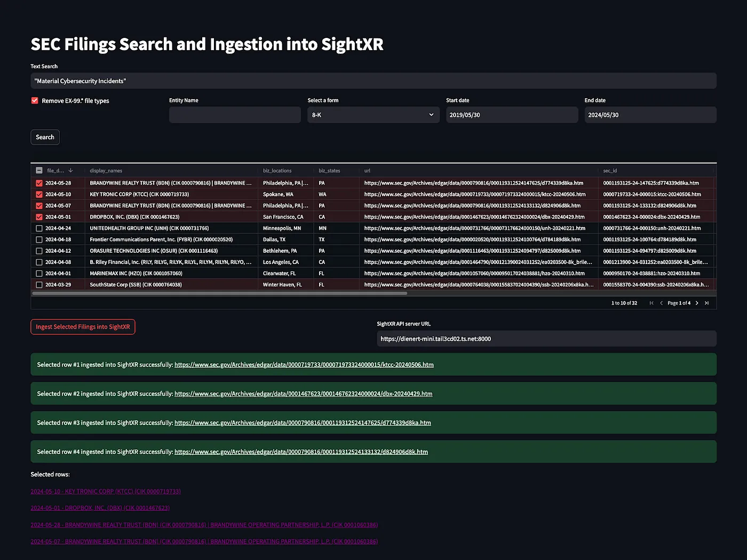Select the "Minneapolis, MN" location cell

pyautogui.click(x=282, y=228)
